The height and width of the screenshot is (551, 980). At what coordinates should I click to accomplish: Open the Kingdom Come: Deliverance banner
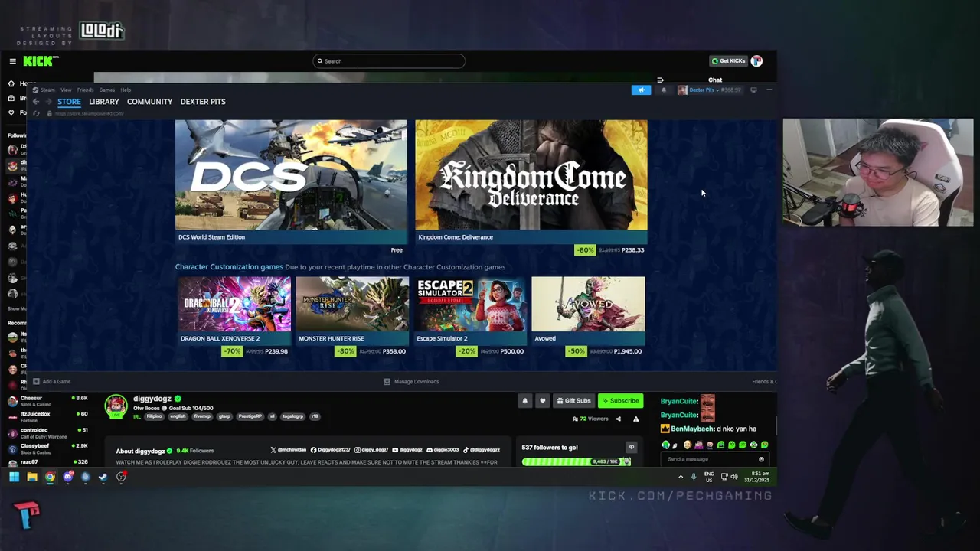pos(531,181)
